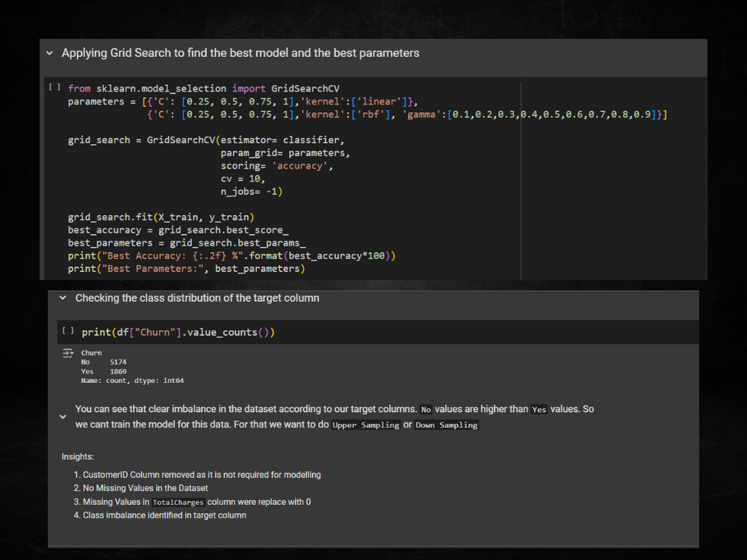Viewport: 747px width, 560px height.
Task: Click the grid_search.fit(X_train, y_train) line
Action: click(x=161, y=217)
